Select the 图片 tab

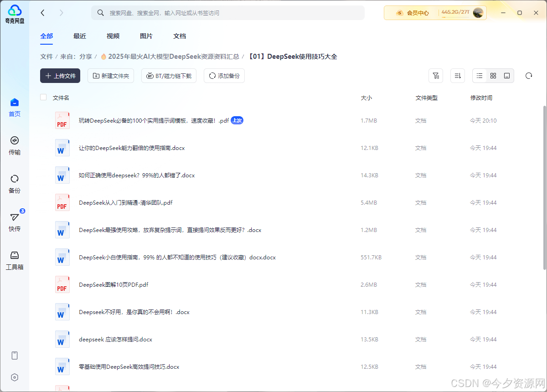146,36
